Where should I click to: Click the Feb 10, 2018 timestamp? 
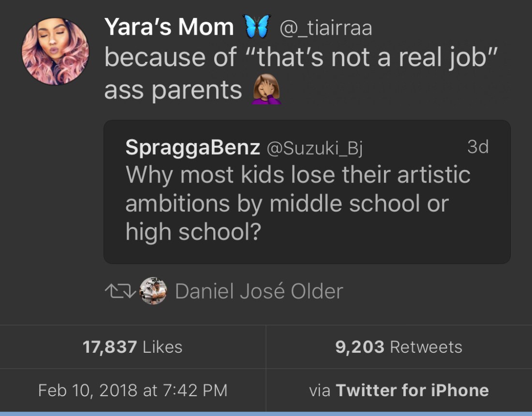click(x=133, y=390)
